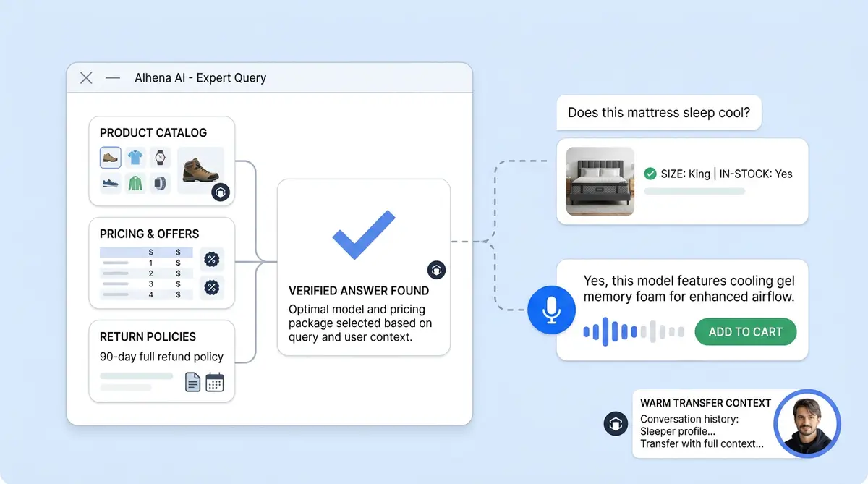868x484 pixels.
Task: Open the document icon in Return Policies
Action: (x=192, y=382)
